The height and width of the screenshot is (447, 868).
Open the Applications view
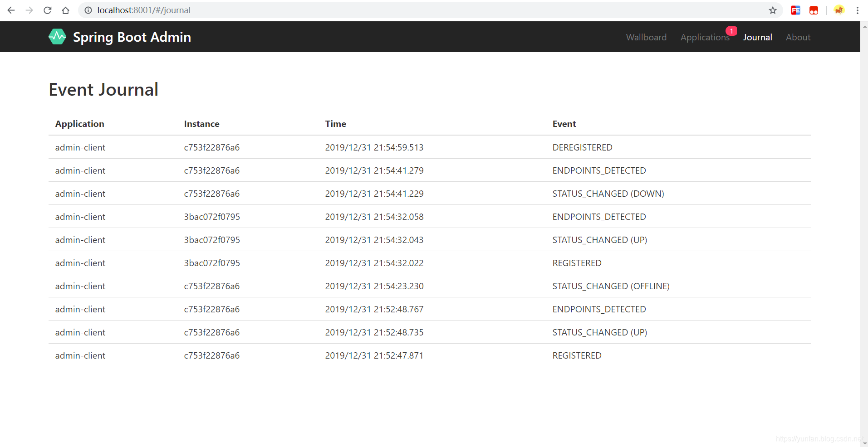[x=705, y=37]
